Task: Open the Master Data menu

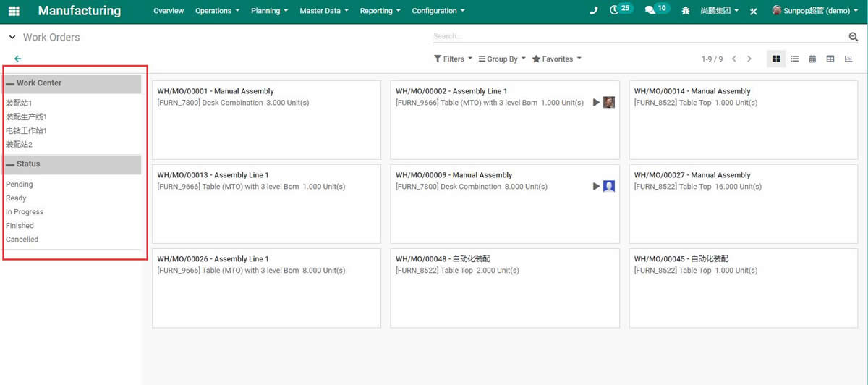Action: 323,11
